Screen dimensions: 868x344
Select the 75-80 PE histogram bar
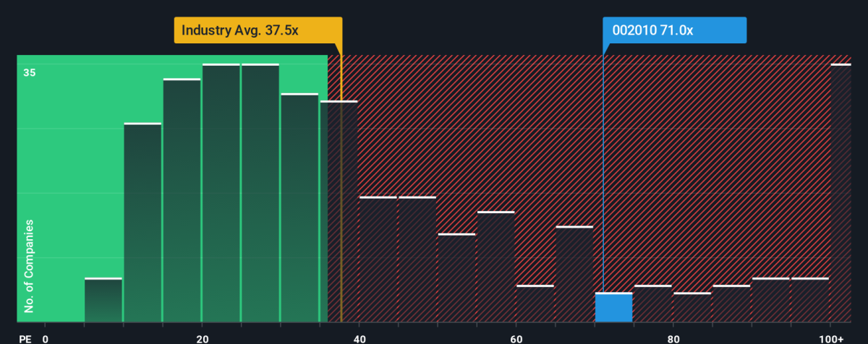652,304
